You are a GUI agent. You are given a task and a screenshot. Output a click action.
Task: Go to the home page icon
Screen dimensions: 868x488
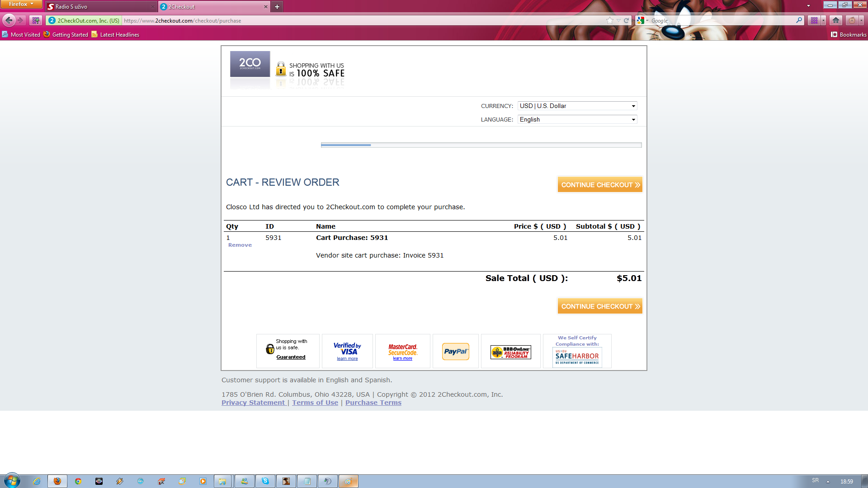coord(836,20)
